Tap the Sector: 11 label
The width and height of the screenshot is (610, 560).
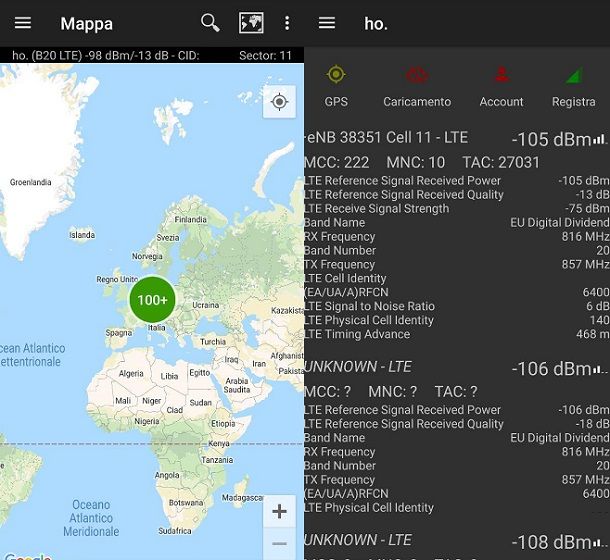[265, 56]
